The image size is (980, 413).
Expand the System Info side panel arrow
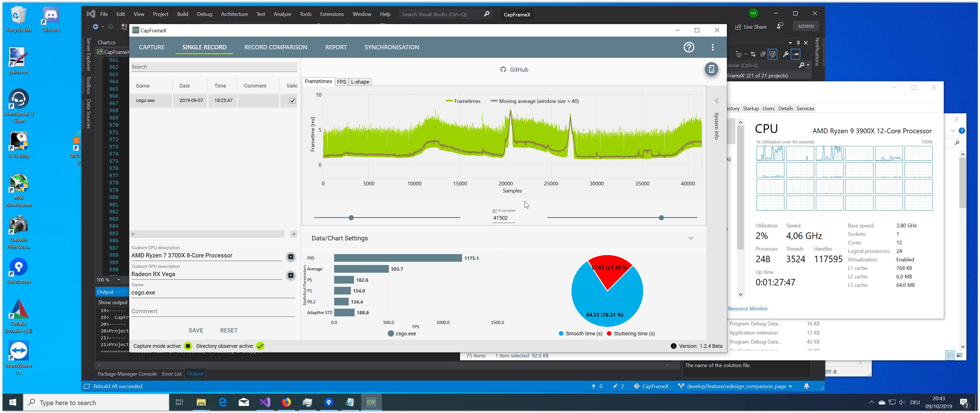click(x=716, y=101)
